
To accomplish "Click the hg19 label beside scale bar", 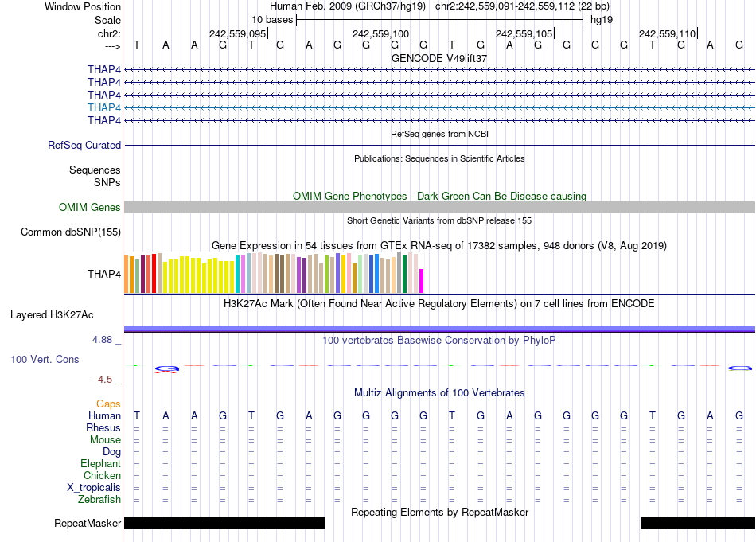I will pyautogui.click(x=602, y=20).
